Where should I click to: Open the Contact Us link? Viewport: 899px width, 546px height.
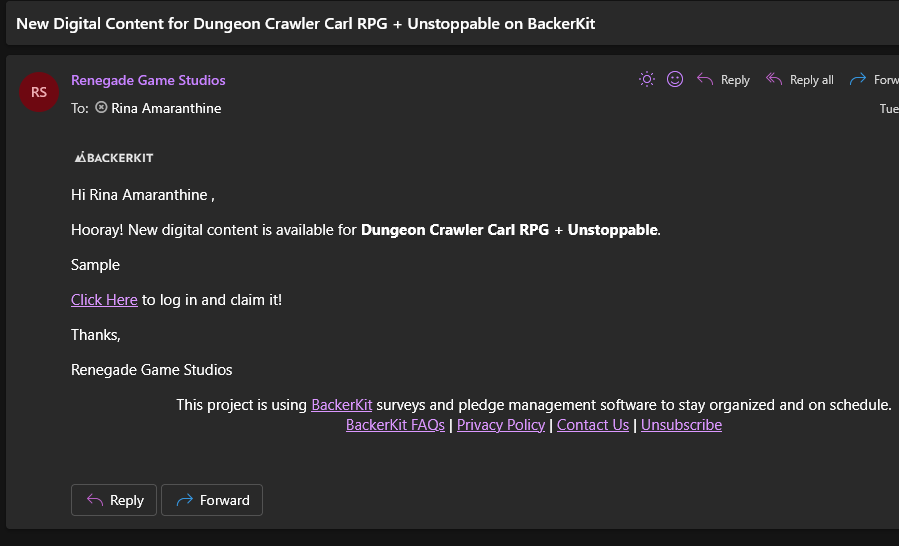593,425
